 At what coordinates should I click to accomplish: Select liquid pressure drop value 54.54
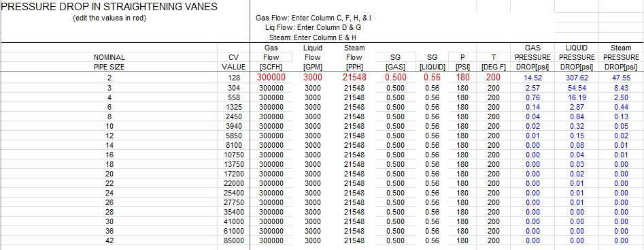coord(576,88)
